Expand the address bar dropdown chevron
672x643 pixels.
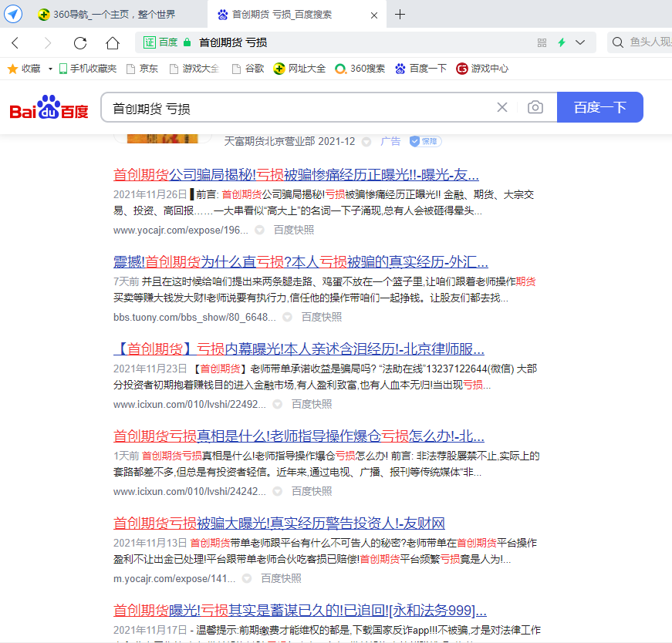[x=580, y=42]
